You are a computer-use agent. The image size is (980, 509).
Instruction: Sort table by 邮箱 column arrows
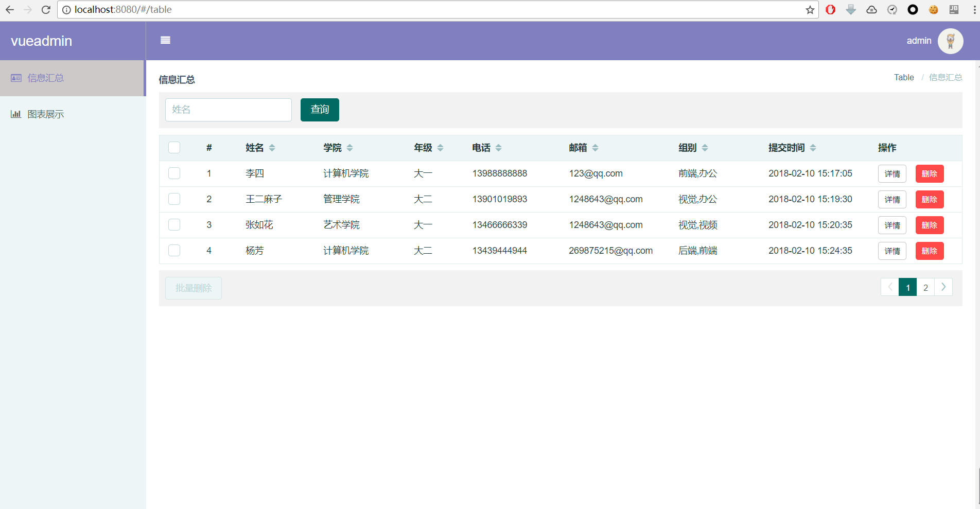(x=596, y=148)
